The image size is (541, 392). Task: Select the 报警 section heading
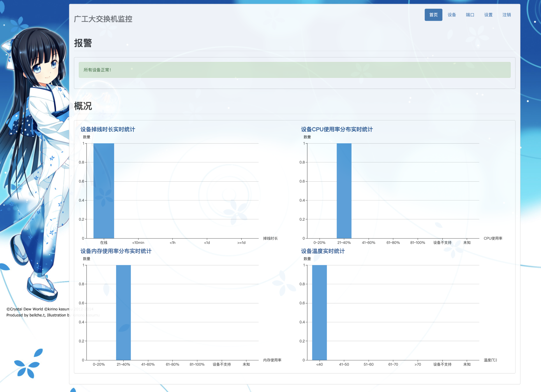pos(83,43)
